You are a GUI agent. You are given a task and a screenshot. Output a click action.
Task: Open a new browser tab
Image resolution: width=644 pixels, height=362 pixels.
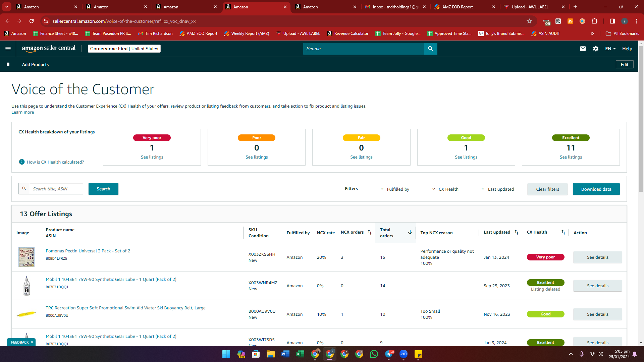pos(575,7)
